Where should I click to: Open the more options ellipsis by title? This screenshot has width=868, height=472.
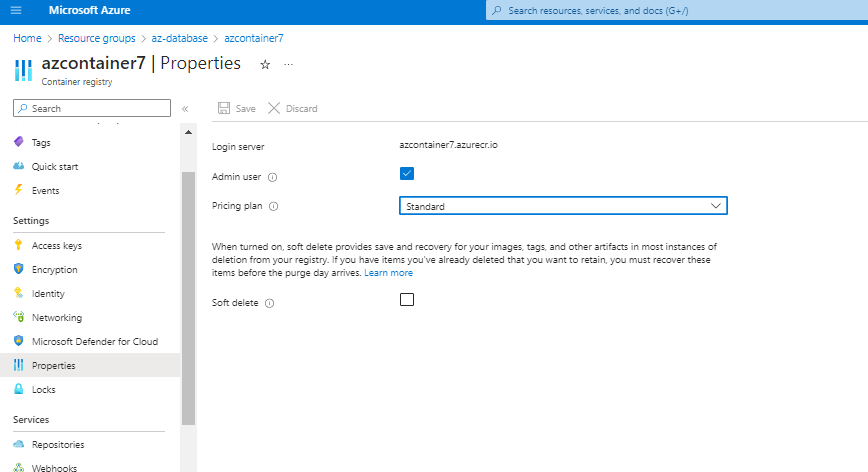pyautogui.click(x=288, y=65)
